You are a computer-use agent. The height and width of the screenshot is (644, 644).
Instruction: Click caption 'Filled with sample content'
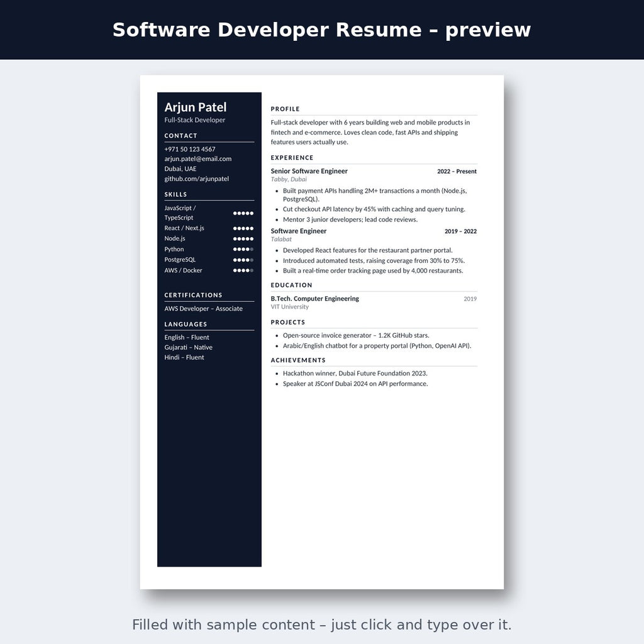click(321, 625)
